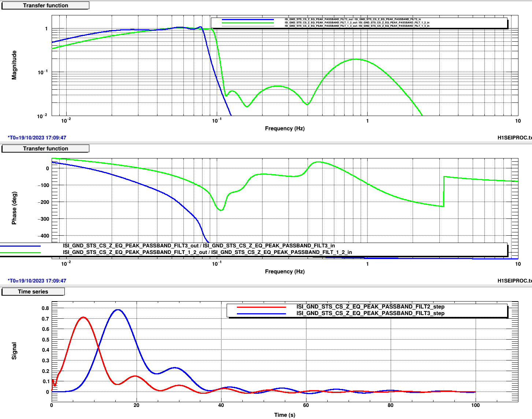The image size is (532, 419).
Task: Click the H1SEIPROC file label under the magnitude plot
Action: [514, 138]
